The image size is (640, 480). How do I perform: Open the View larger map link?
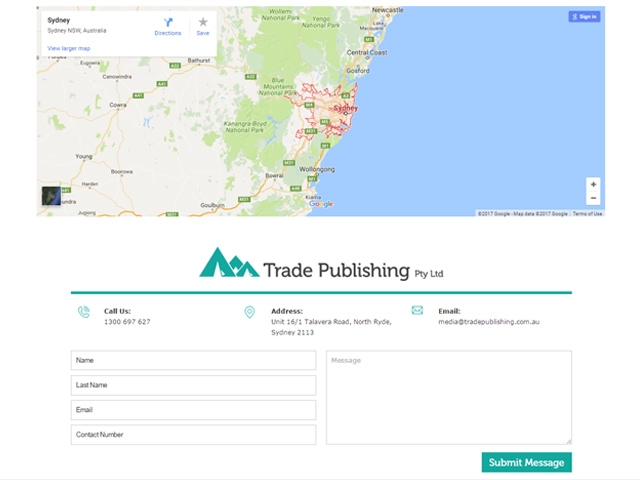(x=69, y=48)
